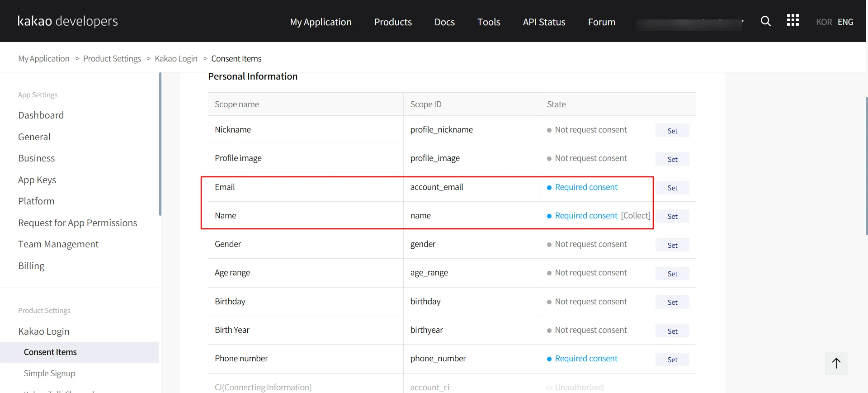Open Request for App Permissions
The height and width of the screenshot is (393, 868).
[x=78, y=223]
